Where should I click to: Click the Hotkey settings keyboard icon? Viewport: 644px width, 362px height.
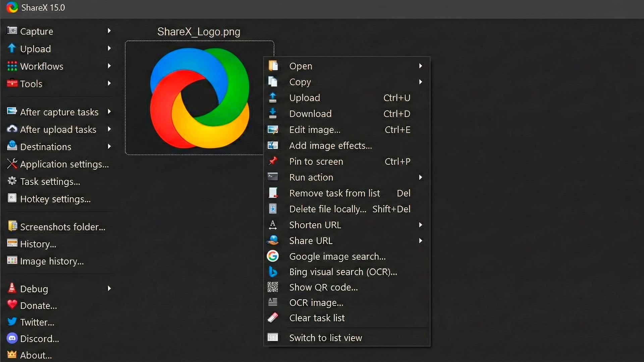12,198
